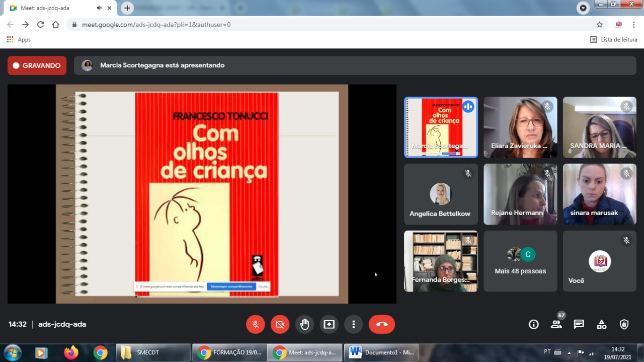The width and height of the screenshot is (644, 362).
Task: Mute the tab audio speaker icon
Action: click(99, 8)
